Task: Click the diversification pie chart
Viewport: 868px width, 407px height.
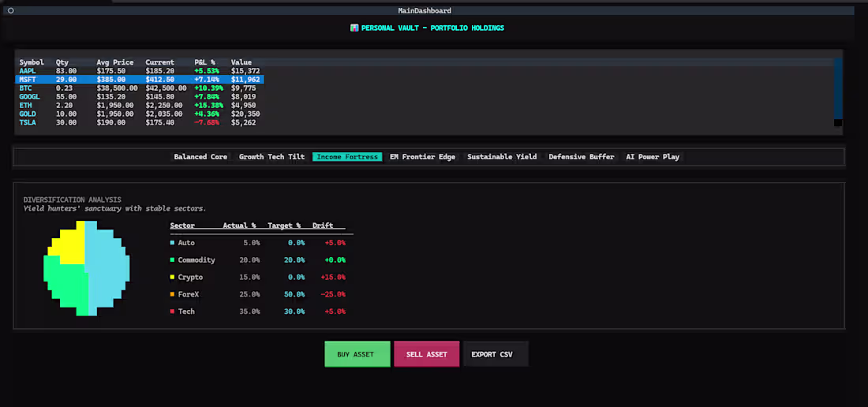Action: coord(86,268)
